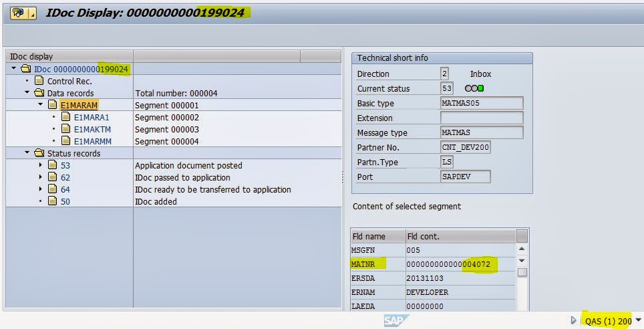644x329 pixels.
Task: Click the E1MAKTM segment document icon
Action: click(x=65, y=129)
